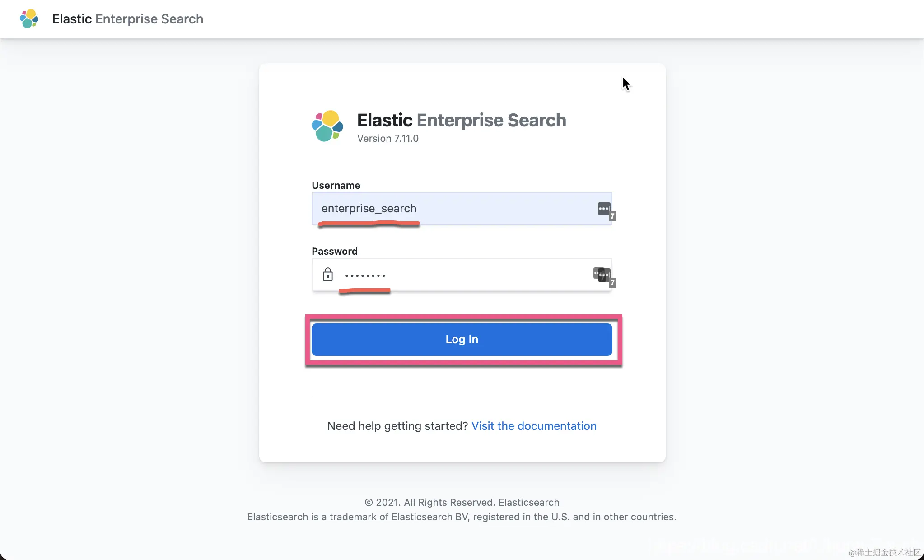
Task: Click the Elasticsearch BV trademark notice text
Action: pos(462,517)
